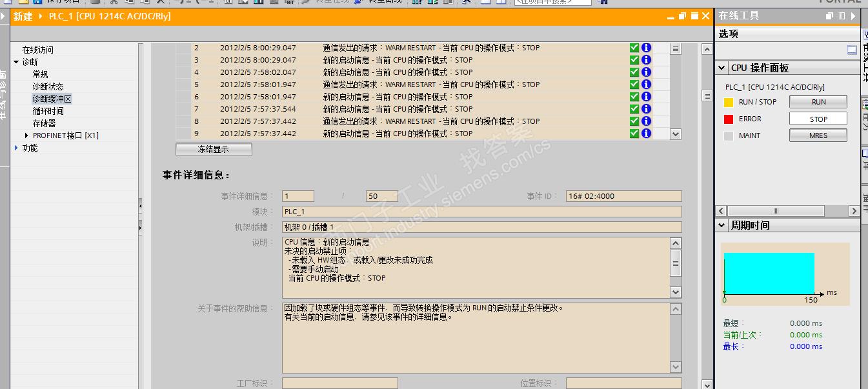Viewport: 868px width, 389px height.
Task: Select 循环时间 tree item
Action: tap(48, 111)
